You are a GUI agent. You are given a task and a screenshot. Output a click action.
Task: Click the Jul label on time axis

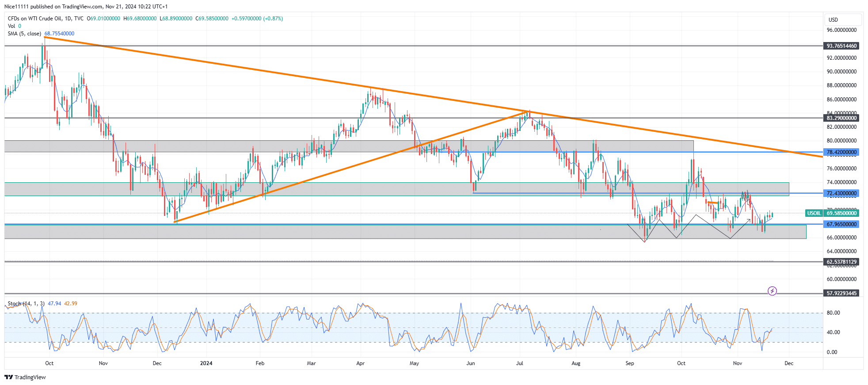[520, 363]
